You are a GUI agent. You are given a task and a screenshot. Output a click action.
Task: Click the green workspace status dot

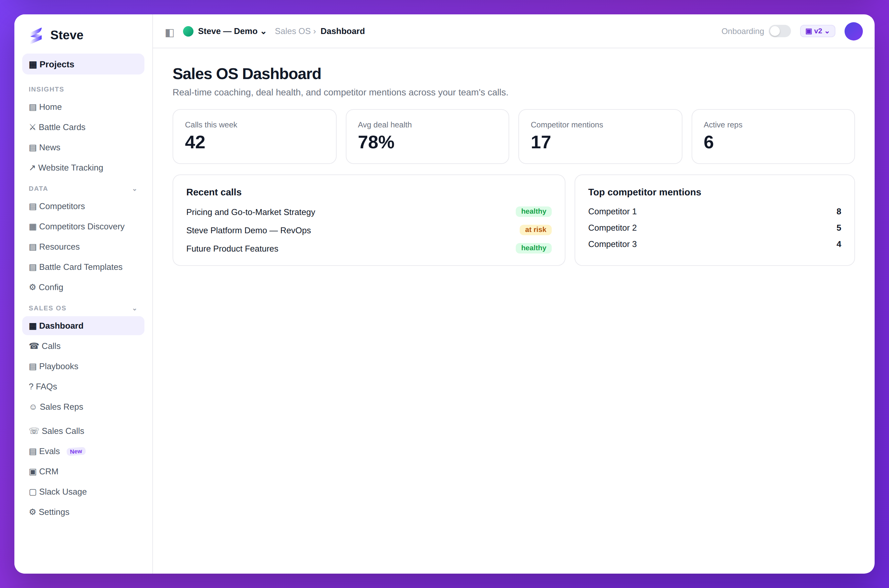pyautogui.click(x=188, y=31)
